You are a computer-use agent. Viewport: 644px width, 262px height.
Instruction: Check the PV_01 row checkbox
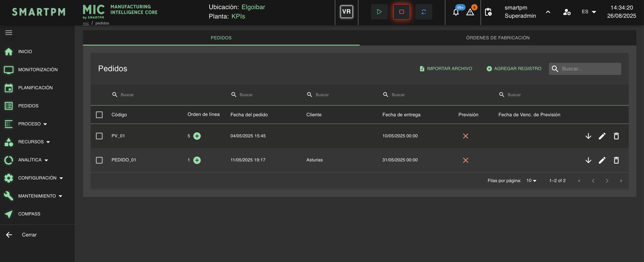[x=99, y=136]
